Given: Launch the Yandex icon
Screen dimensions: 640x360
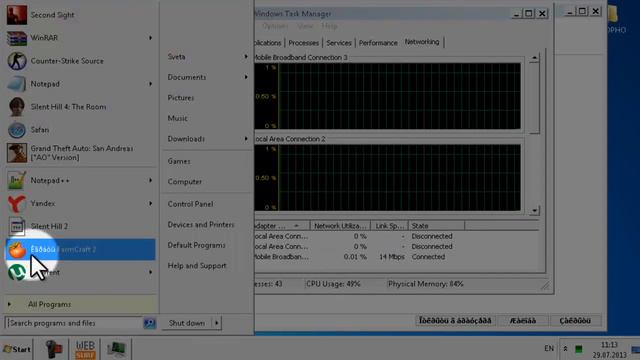Looking at the screenshot, I should coord(17,203).
